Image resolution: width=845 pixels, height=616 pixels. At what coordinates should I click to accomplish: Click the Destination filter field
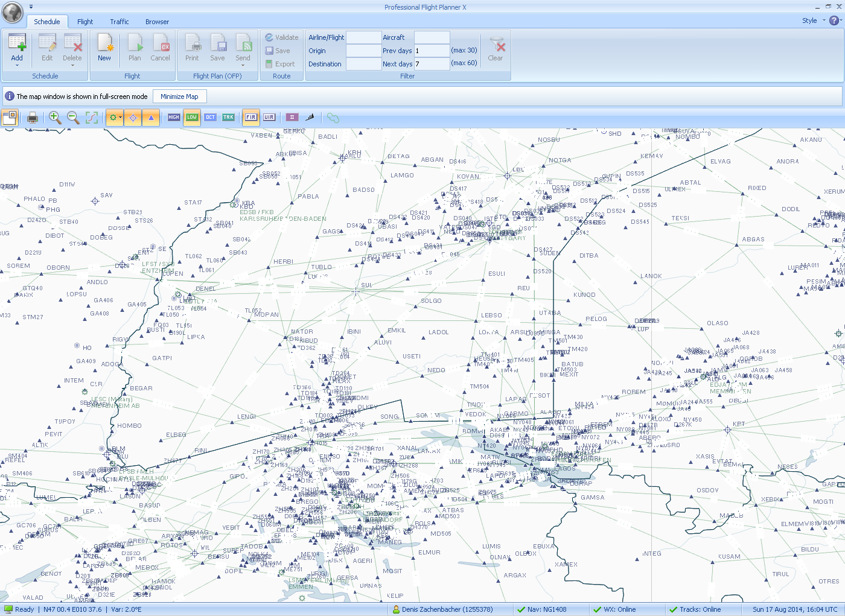click(364, 64)
